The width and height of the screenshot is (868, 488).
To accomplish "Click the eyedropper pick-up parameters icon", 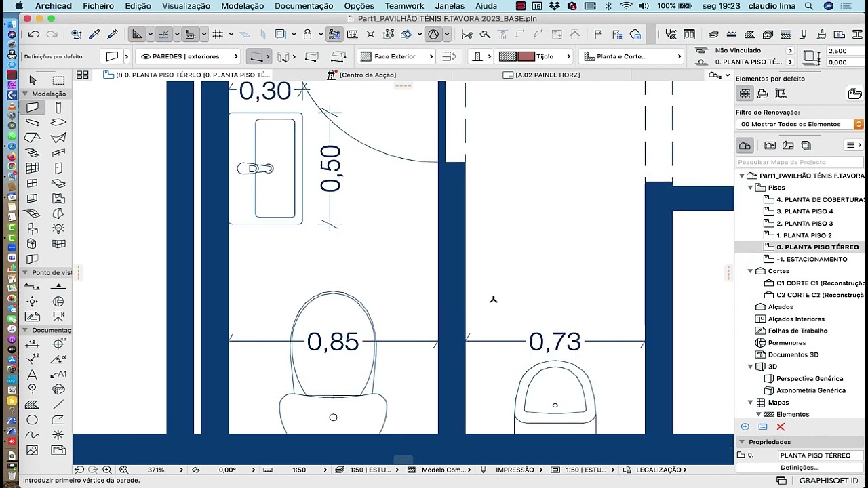I will (94, 35).
